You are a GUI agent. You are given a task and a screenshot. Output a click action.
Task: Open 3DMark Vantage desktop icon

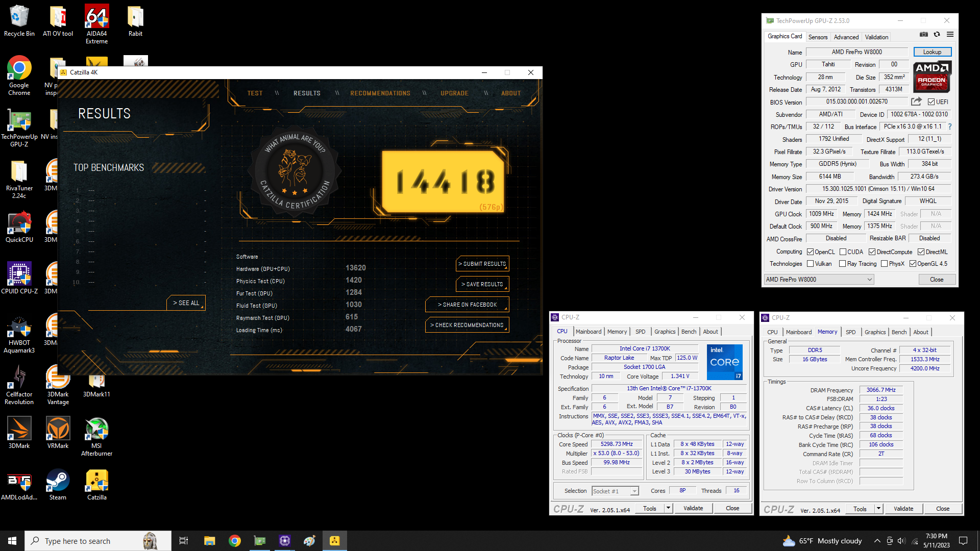(x=58, y=386)
